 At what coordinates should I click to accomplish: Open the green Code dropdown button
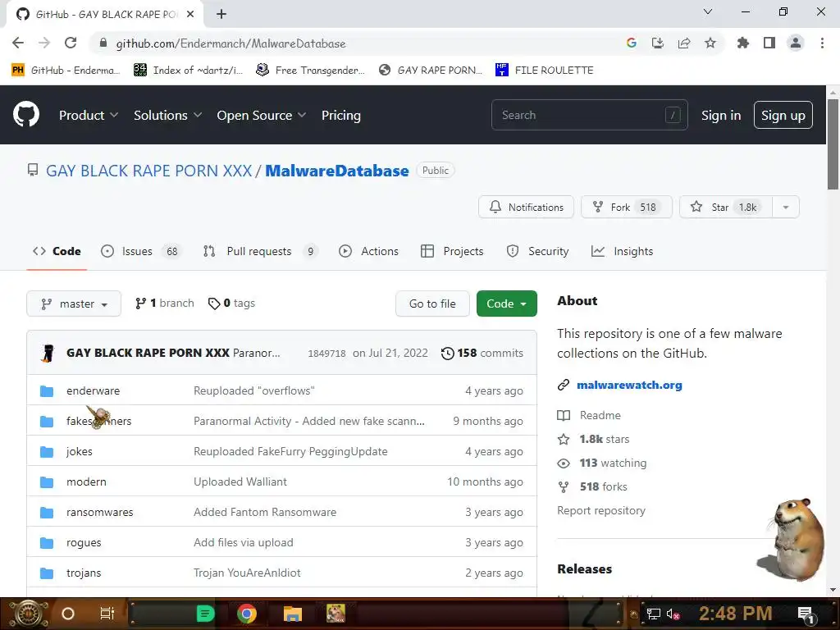507,304
